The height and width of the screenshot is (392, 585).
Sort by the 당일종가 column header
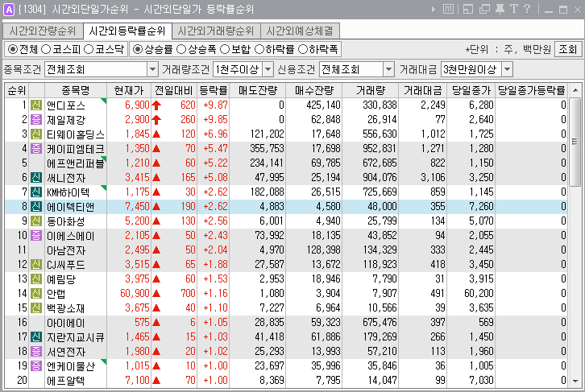click(x=471, y=90)
